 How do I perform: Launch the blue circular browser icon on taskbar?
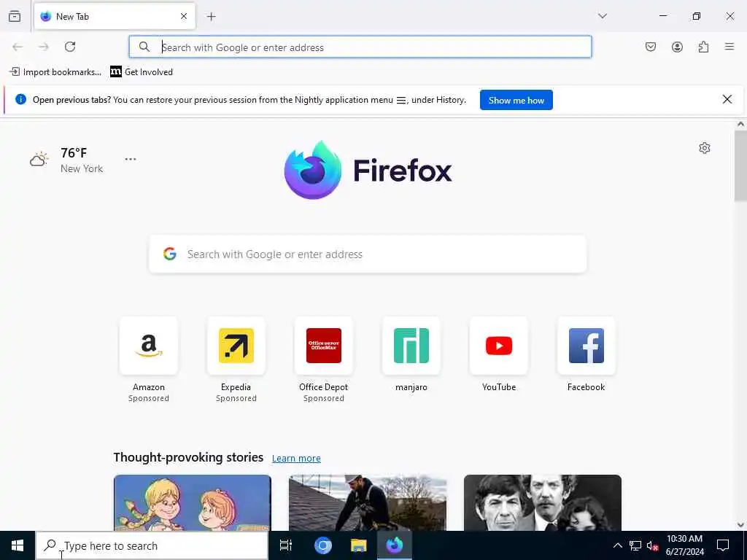click(x=323, y=545)
